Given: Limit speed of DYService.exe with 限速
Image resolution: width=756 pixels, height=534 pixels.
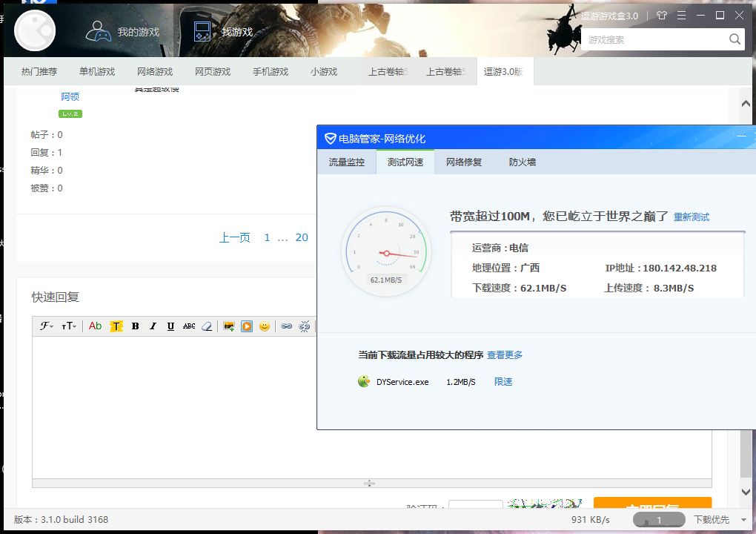Looking at the screenshot, I should [503, 381].
